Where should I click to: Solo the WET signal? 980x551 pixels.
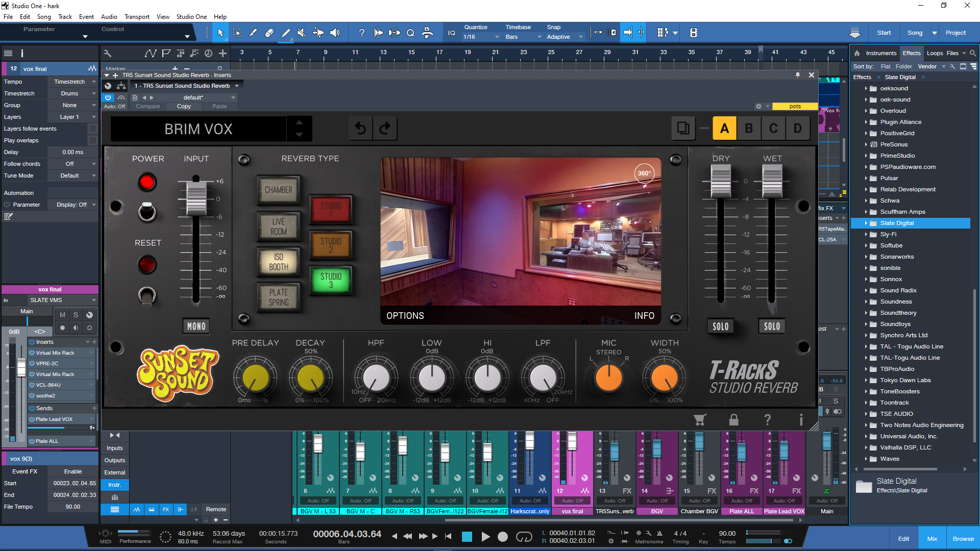(772, 327)
